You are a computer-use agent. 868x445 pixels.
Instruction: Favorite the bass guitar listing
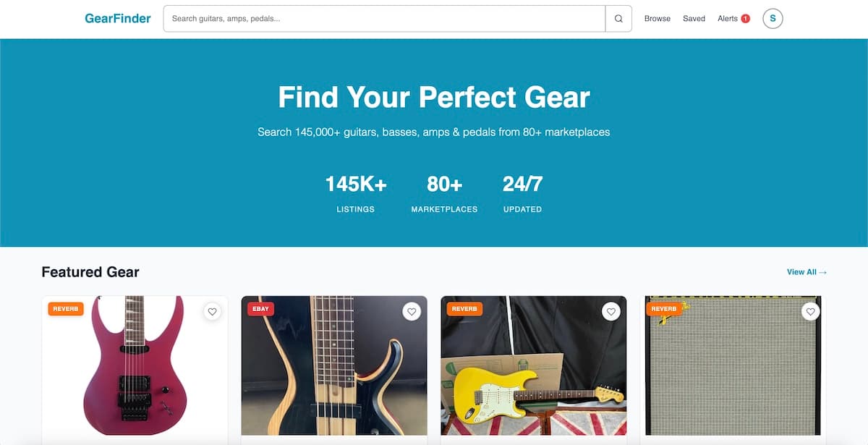[x=412, y=311]
